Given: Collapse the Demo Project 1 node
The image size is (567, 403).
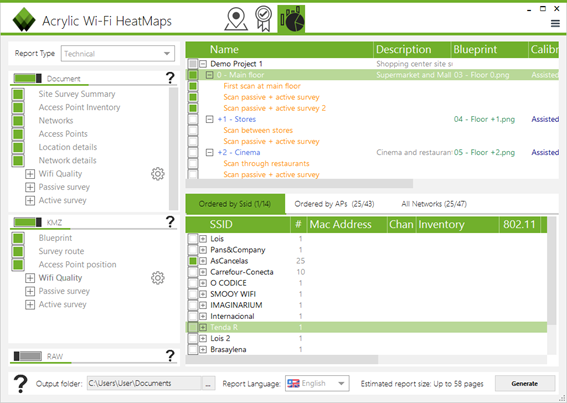Looking at the screenshot, I should click(203, 64).
